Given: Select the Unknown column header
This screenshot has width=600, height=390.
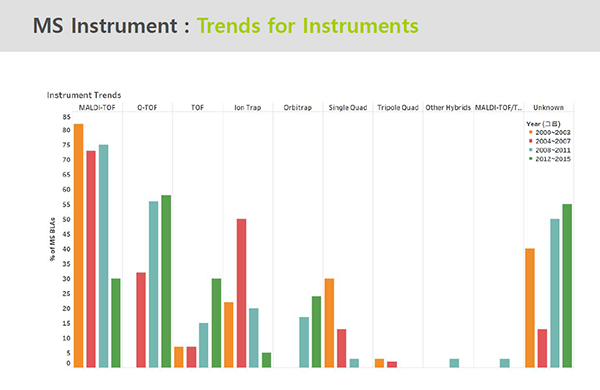Looking at the screenshot, I should tap(548, 108).
